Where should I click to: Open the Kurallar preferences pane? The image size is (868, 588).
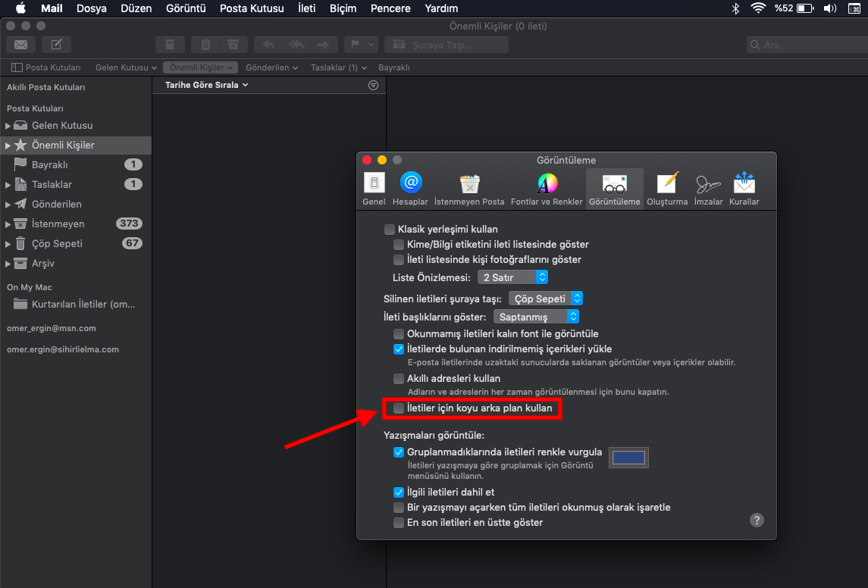point(744,189)
